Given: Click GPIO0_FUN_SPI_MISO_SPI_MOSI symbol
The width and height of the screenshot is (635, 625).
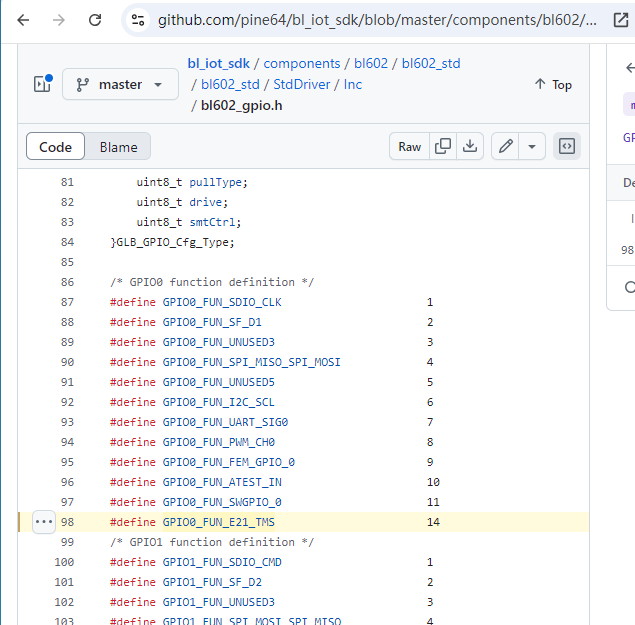Looking at the screenshot, I should coord(251,362).
